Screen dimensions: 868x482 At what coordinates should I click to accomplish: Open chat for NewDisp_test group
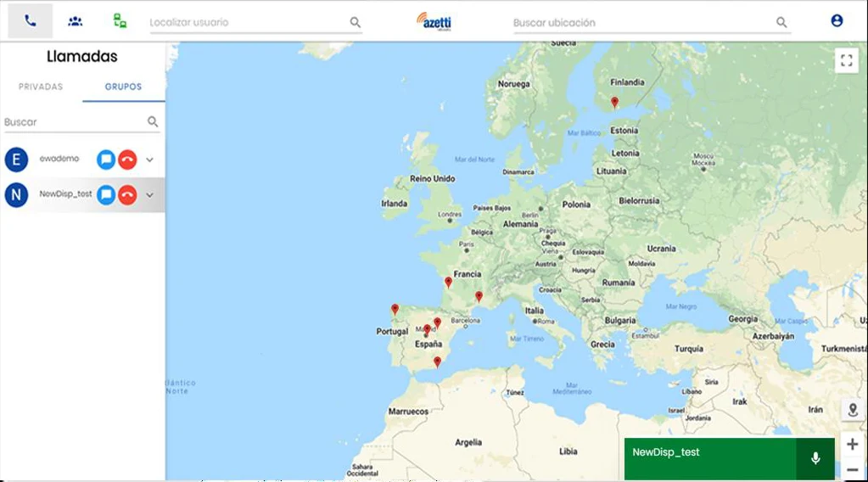106,195
